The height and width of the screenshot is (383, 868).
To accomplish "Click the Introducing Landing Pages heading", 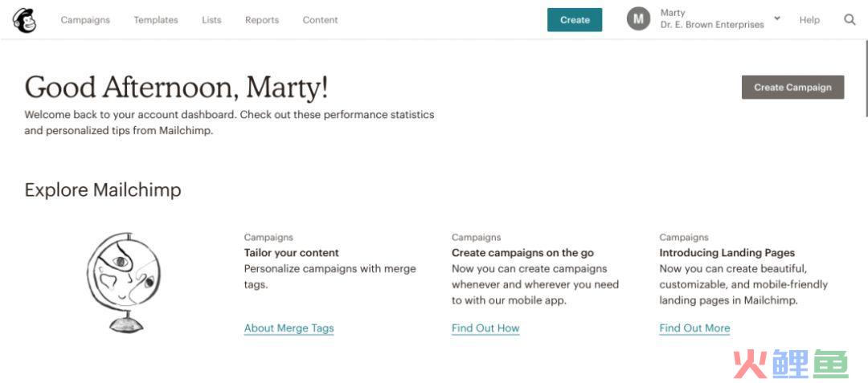I will (x=727, y=253).
